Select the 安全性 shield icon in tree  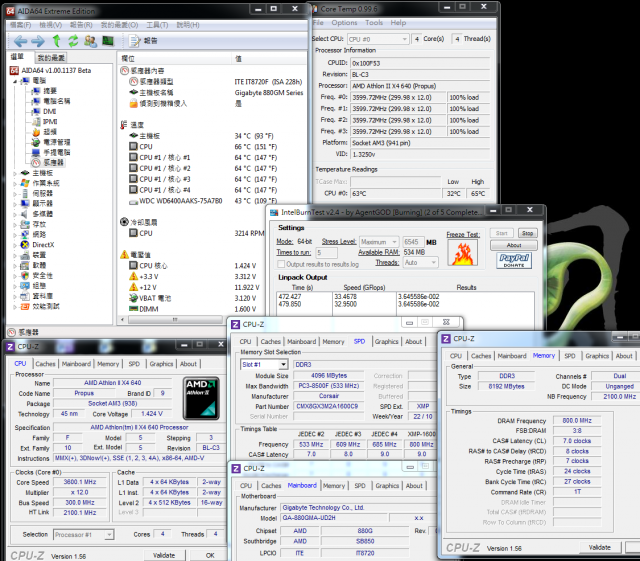25,276
